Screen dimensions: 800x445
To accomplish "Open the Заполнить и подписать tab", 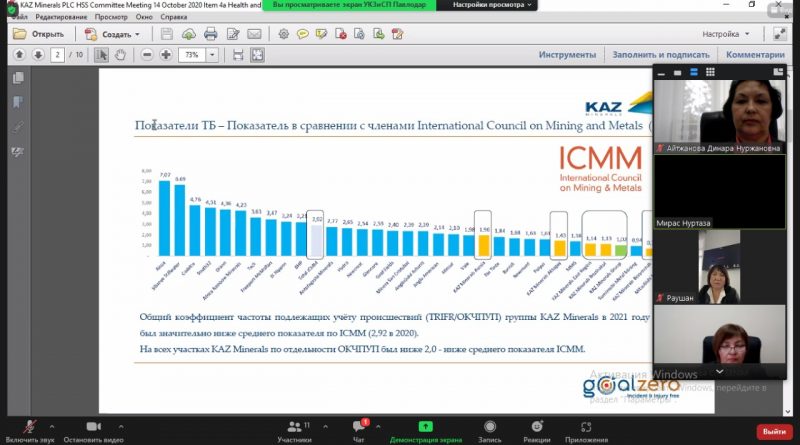I will [661, 55].
